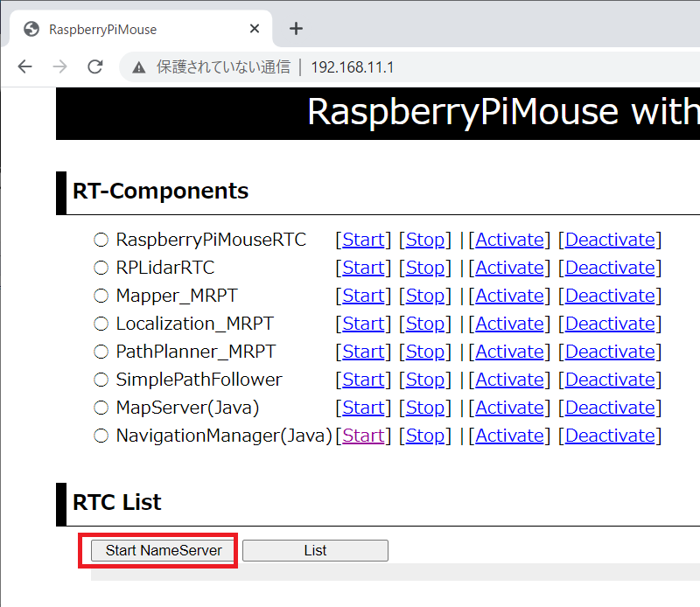
Task: Deactivate the PathPlanner_MRPT component
Action: (x=610, y=352)
